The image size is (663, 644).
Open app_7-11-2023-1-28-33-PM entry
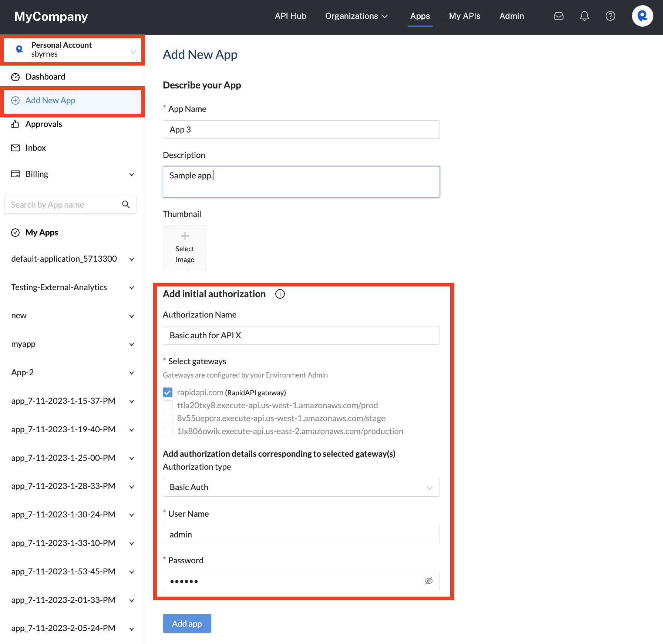pos(63,486)
